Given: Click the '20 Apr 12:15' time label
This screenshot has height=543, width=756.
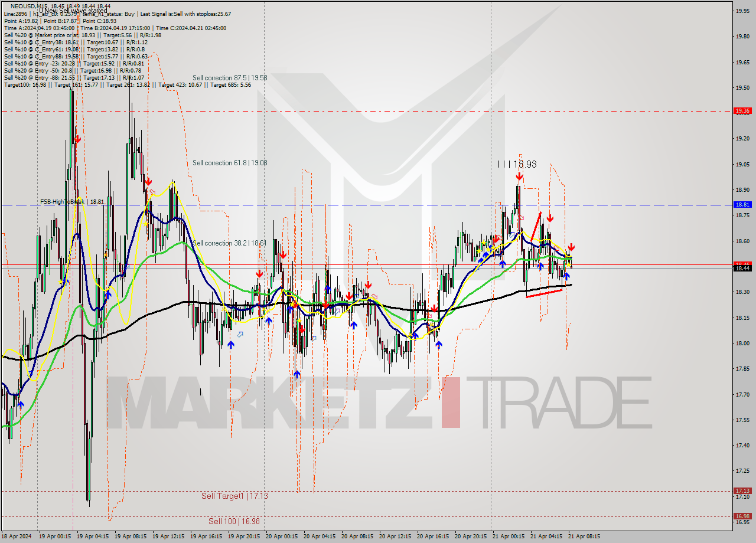Looking at the screenshot, I should point(395,537).
